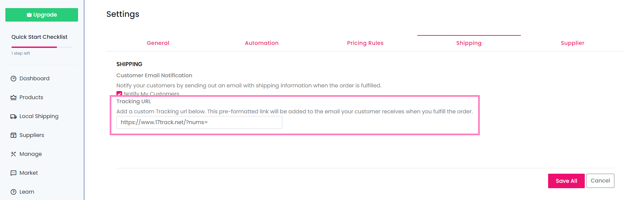
Task: Toggle the Notify My Customers checkbox
Action: coord(119,94)
